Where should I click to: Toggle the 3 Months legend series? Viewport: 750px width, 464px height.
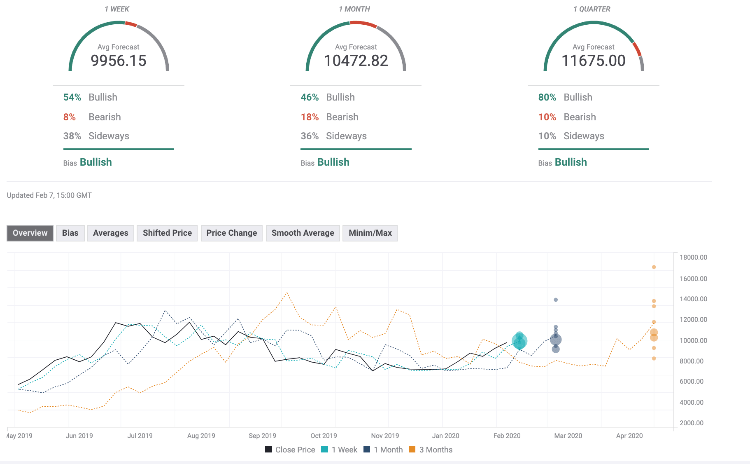[x=431, y=450]
